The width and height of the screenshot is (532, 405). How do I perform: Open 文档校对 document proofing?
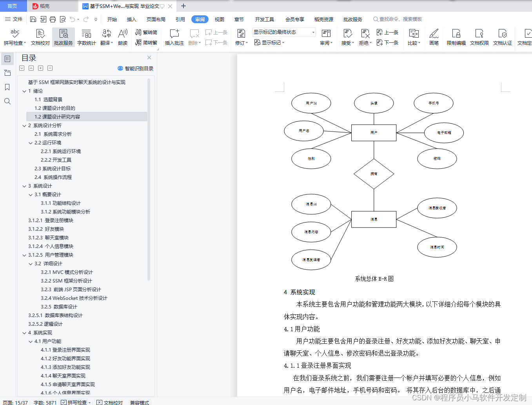pos(40,37)
